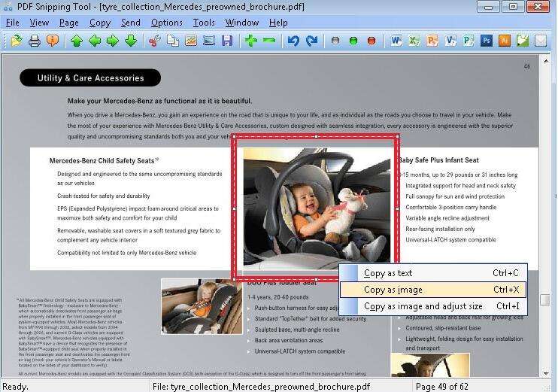Click the left-middle handle of red selection

coord(234,209)
